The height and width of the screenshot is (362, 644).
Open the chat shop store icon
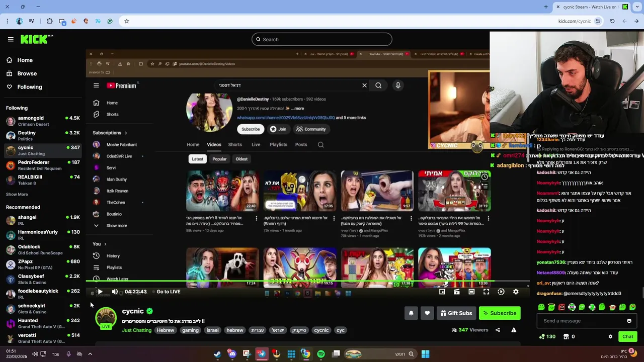pyautogui.click(x=566, y=336)
